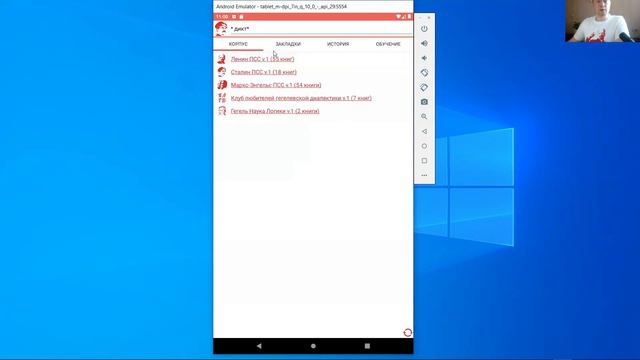The height and width of the screenshot is (360, 640).
Task: Click the emulator sidebar back triangle icon
Action: tap(424, 131)
